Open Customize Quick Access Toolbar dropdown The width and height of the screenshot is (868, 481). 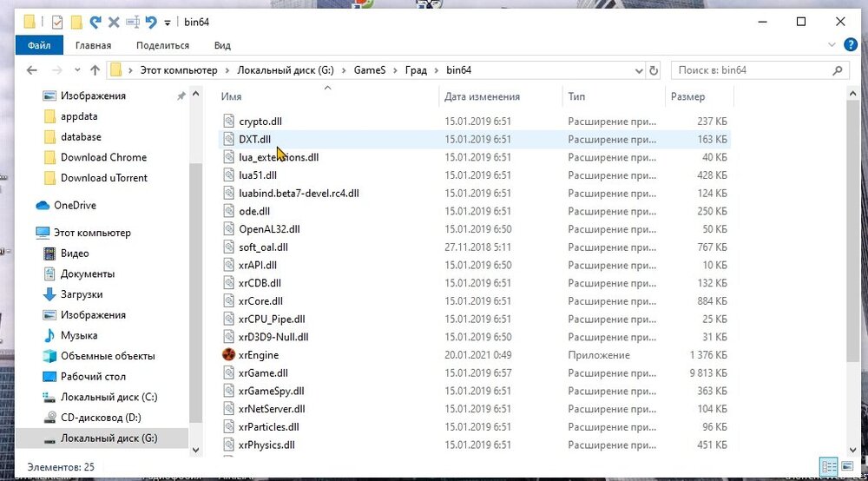(x=168, y=23)
